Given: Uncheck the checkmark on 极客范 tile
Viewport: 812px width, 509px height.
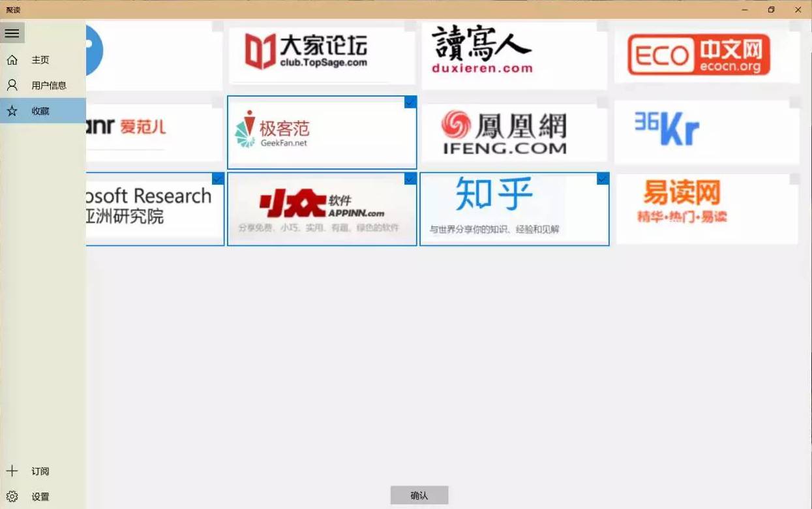Looking at the screenshot, I should 410,102.
